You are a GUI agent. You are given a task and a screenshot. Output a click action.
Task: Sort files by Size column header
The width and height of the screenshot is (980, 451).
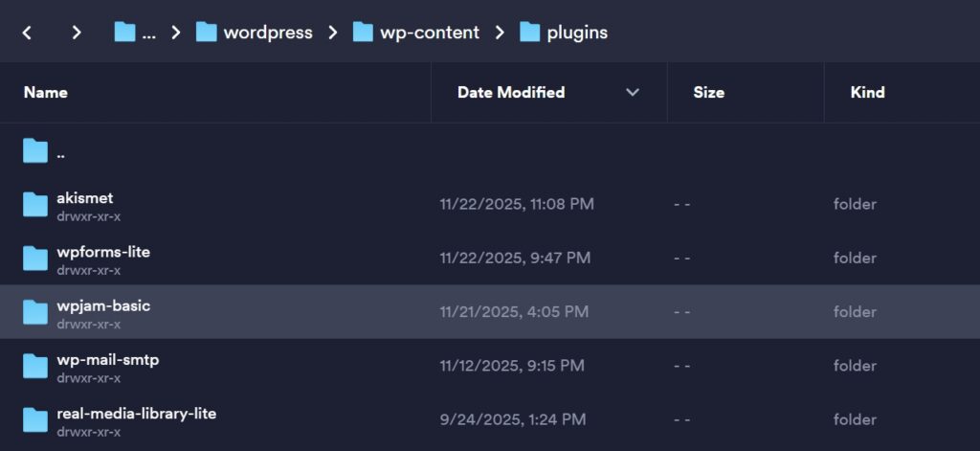[x=708, y=93]
